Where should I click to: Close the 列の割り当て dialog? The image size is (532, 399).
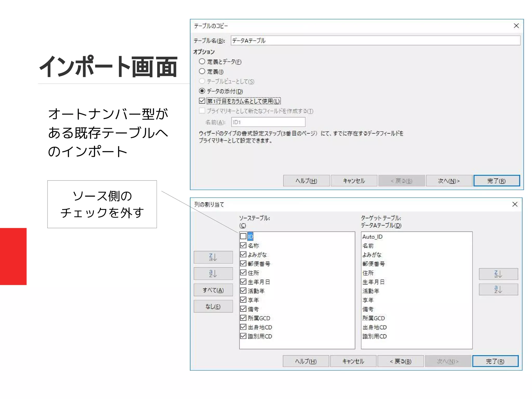(x=515, y=204)
